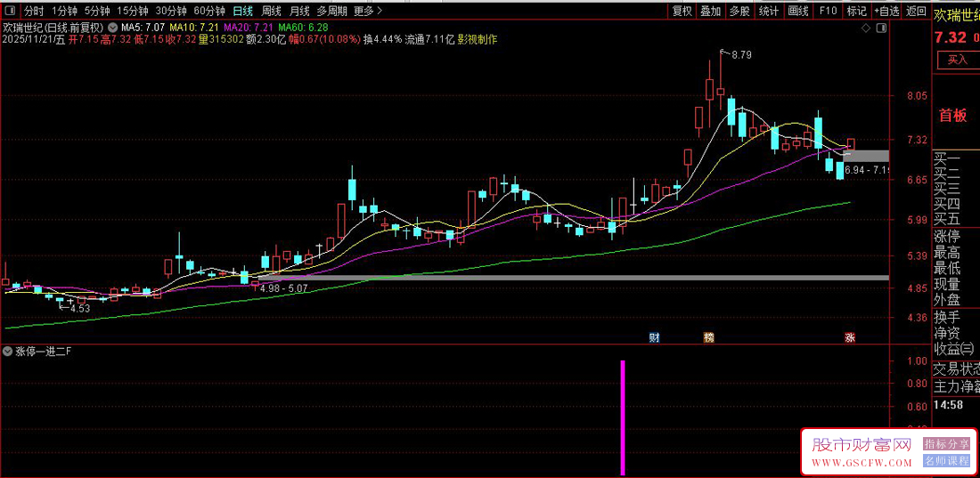Click the 返回 back button
Image resolution: width=980 pixels, height=478 pixels.
(x=915, y=12)
